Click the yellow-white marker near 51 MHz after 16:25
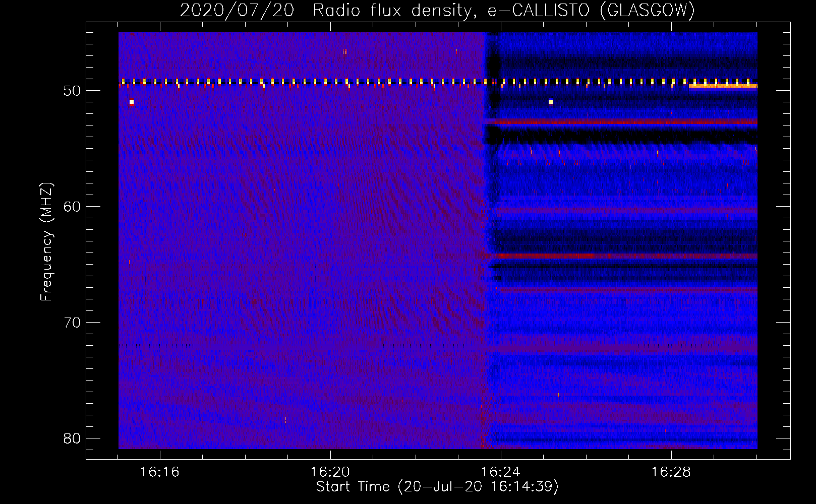 pos(551,102)
